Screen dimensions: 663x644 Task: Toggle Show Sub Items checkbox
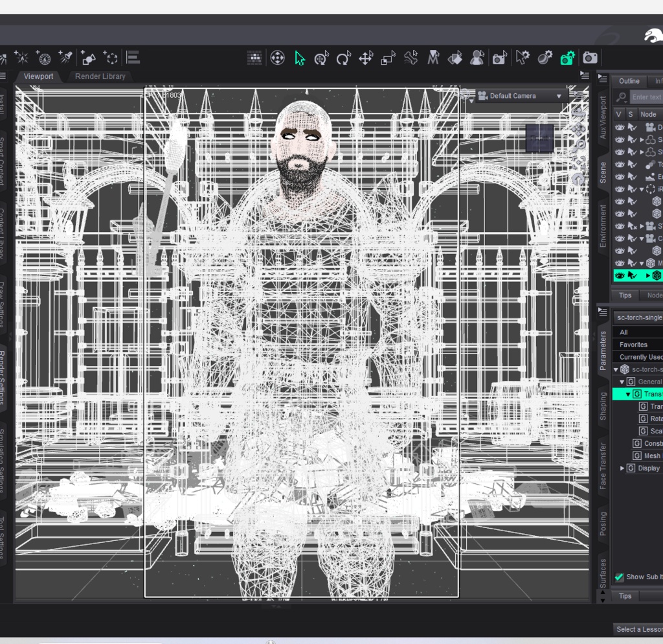click(x=620, y=577)
